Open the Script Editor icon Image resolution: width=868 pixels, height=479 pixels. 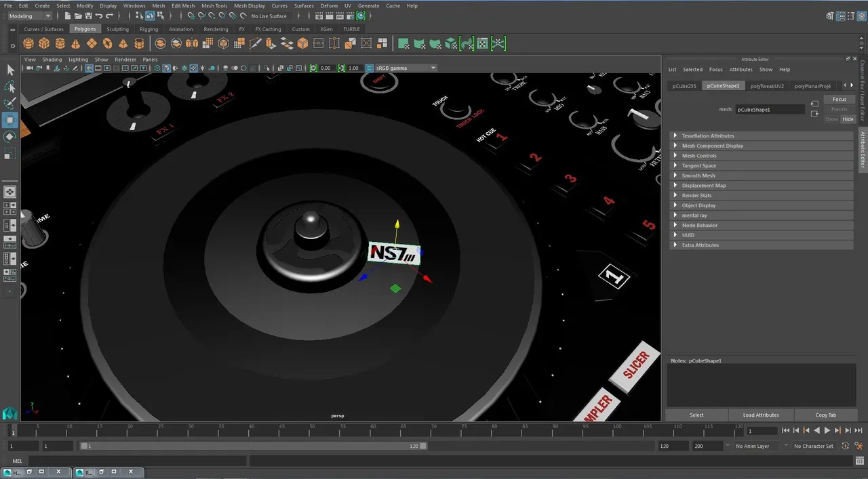tap(861, 461)
